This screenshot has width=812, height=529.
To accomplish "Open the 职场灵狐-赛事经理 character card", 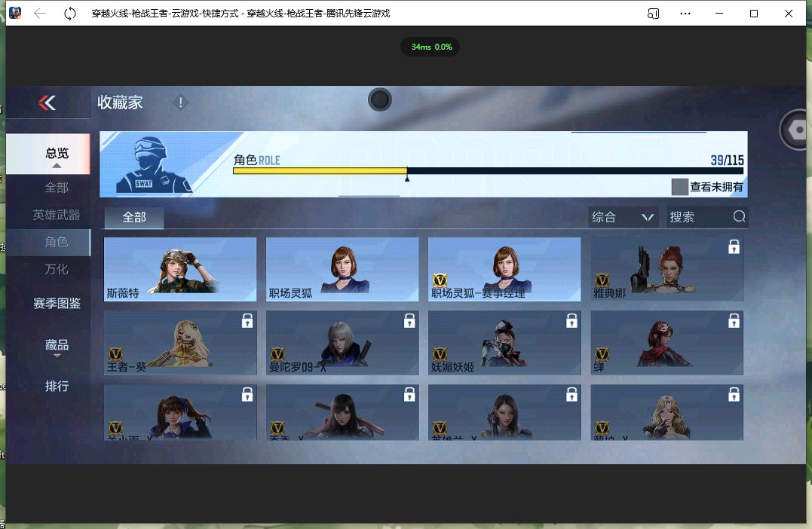I will [504, 269].
